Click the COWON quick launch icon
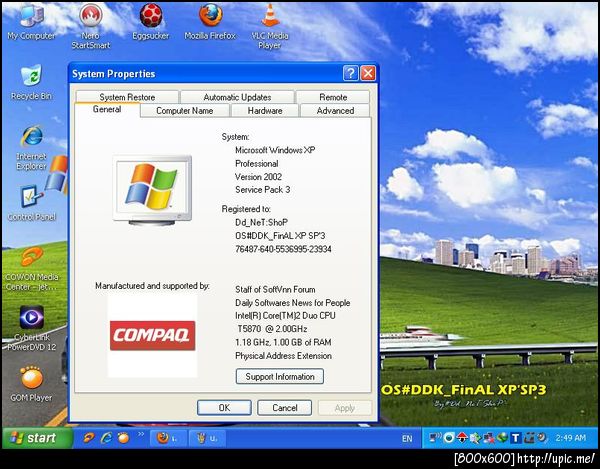Image resolution: width=600 pixels, height=469 pixels. point(89,438)
